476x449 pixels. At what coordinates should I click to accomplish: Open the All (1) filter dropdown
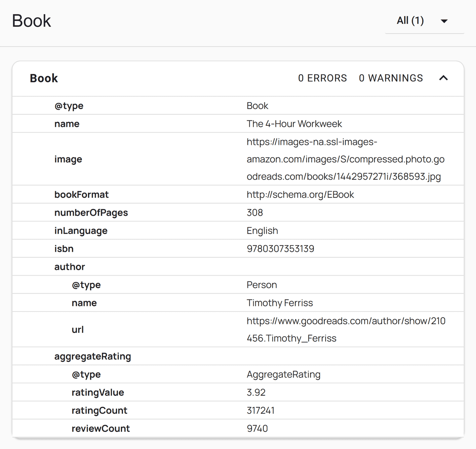coord(410,21)
